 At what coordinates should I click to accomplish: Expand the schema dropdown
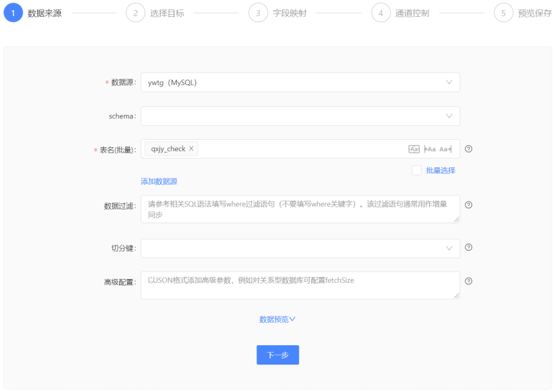[300, 116]
